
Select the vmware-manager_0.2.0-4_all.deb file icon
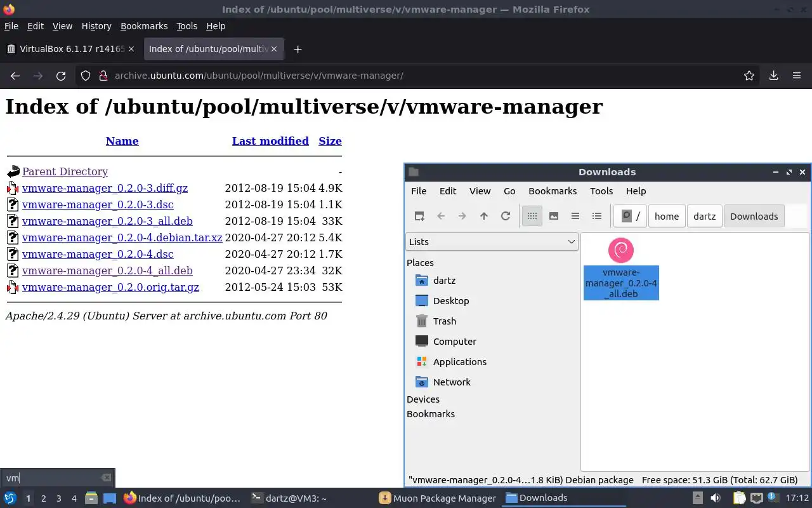tap(621, 250)
